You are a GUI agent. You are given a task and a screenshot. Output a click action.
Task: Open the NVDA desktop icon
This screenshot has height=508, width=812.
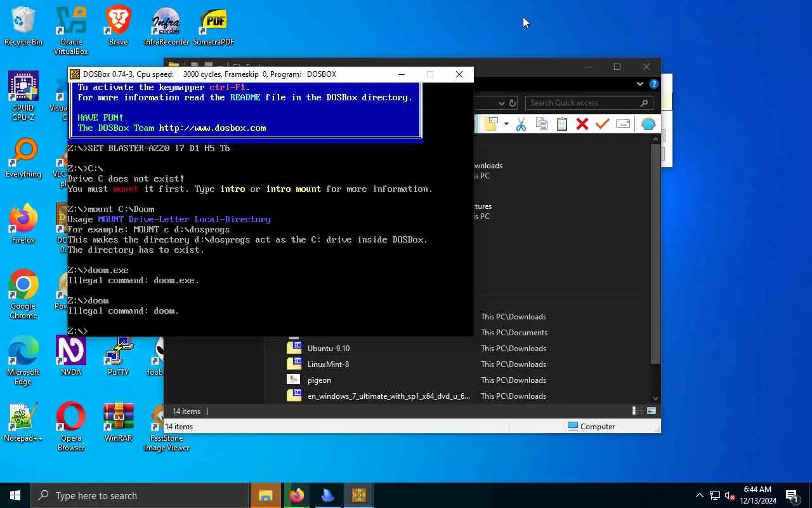pos(71,356)
